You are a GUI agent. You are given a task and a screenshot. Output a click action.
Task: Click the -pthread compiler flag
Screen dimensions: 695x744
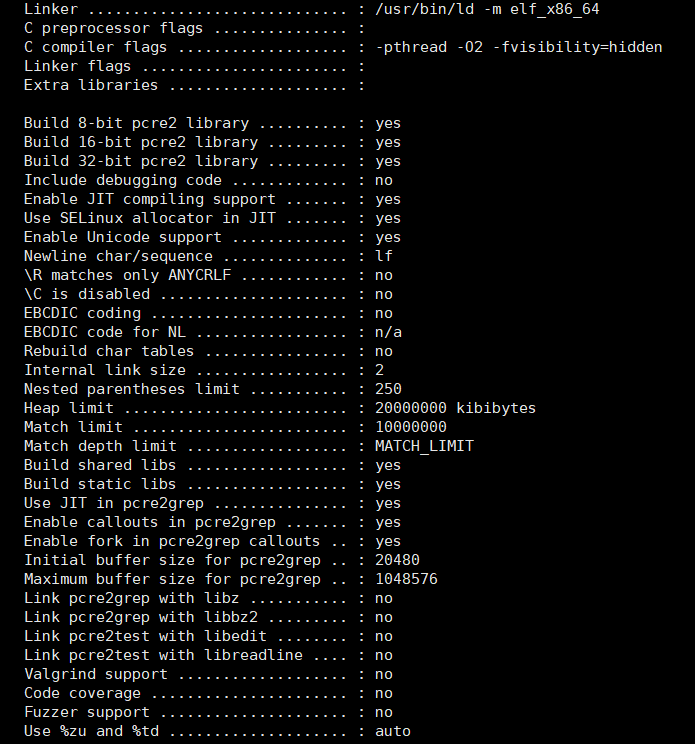pyautogui.click(x=411, y=47)
